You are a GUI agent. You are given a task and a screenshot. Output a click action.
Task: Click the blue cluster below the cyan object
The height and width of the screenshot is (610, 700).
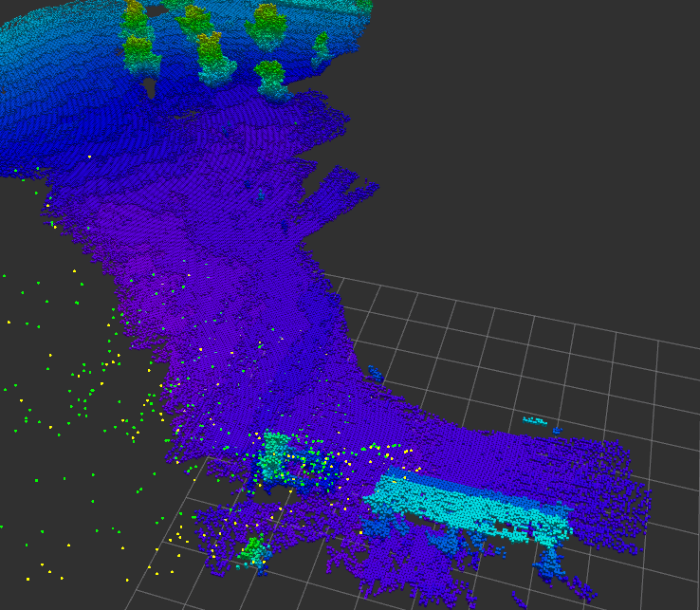(x=550, y=564)
